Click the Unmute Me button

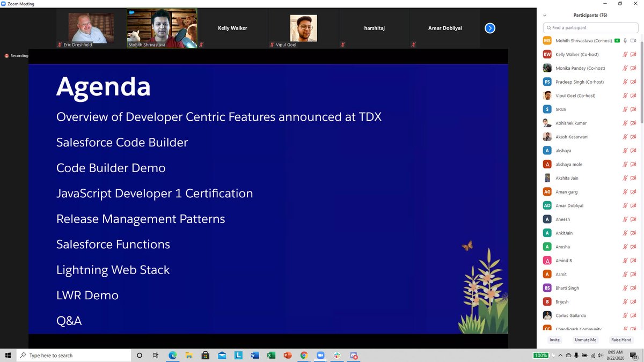coord(585,340)
